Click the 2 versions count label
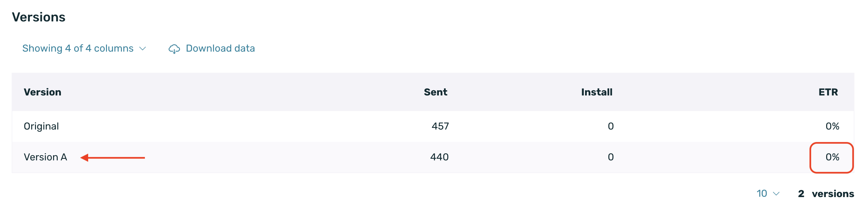The height and width of the screenshot is (213, 868). tap(826, 194)
